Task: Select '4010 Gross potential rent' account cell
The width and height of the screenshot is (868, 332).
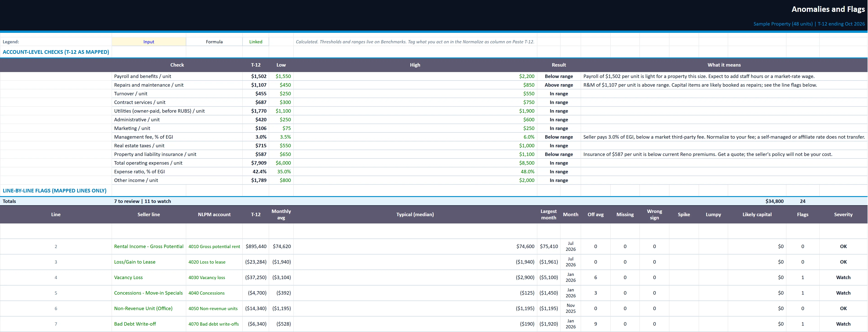Action: pos(214,247)
